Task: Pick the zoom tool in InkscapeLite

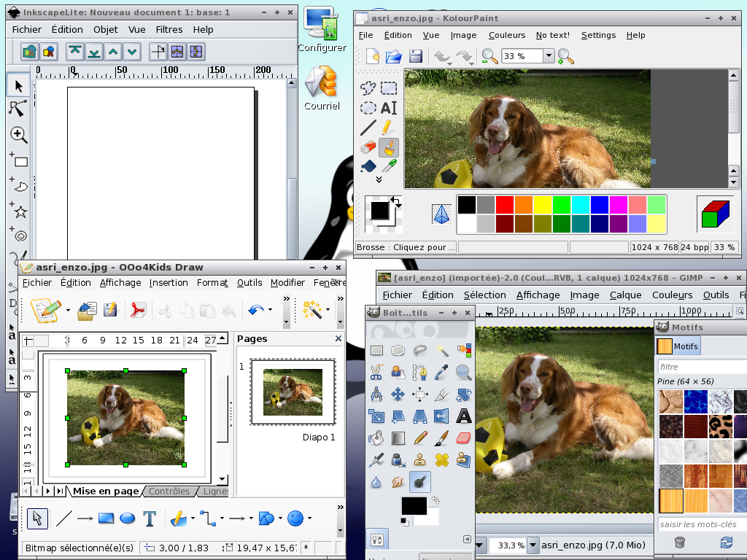Action: tap(18, 135)
